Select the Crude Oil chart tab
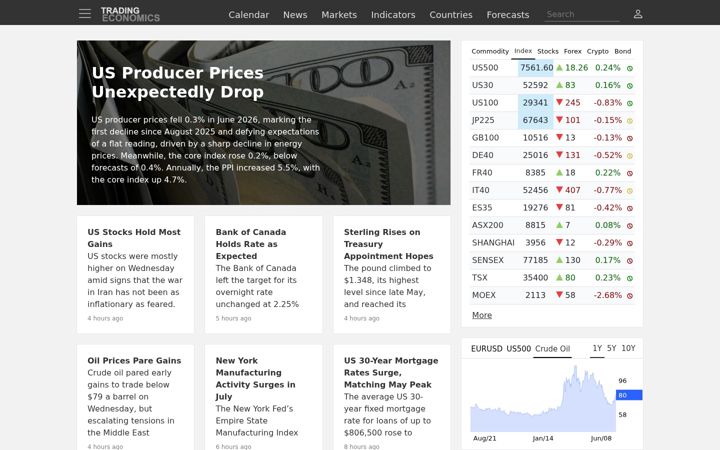Screen dimensions: 720x450 tap(552, 349)
